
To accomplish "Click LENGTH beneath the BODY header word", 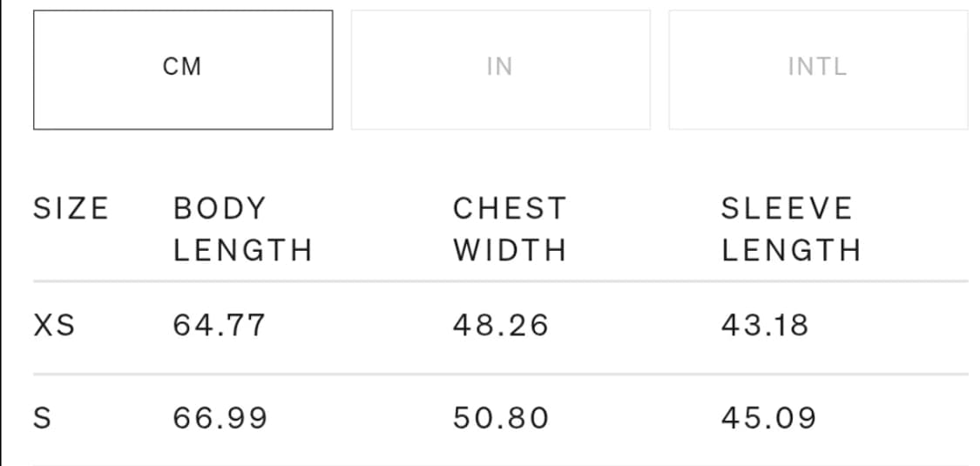I will [242, 251].
